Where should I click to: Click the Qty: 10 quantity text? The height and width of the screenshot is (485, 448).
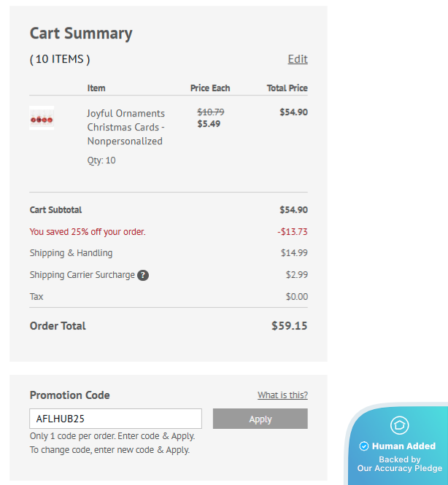click(101, 160)
